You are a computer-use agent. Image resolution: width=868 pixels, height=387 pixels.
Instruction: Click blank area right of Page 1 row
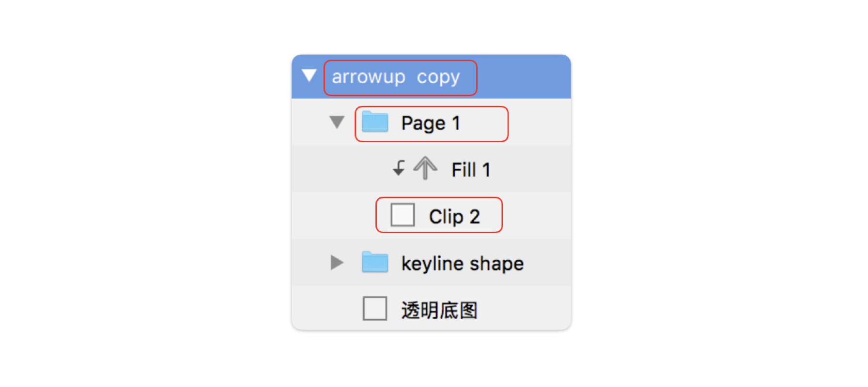click(x=540, y=123)
